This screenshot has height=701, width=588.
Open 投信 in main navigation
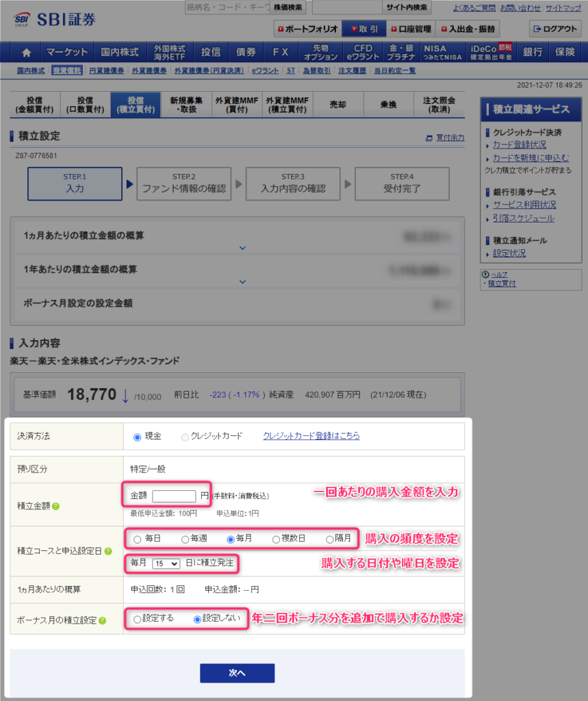[x=211, y=52]
